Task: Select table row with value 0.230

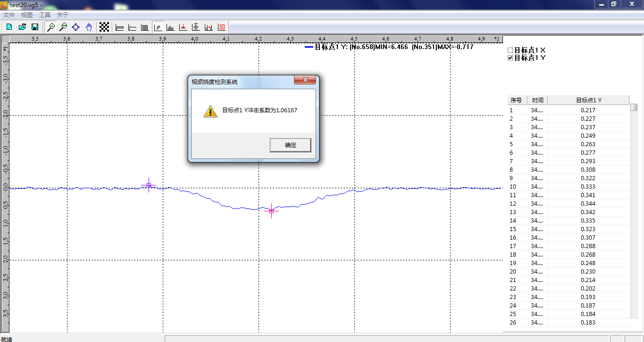Action: pos(569,272)
